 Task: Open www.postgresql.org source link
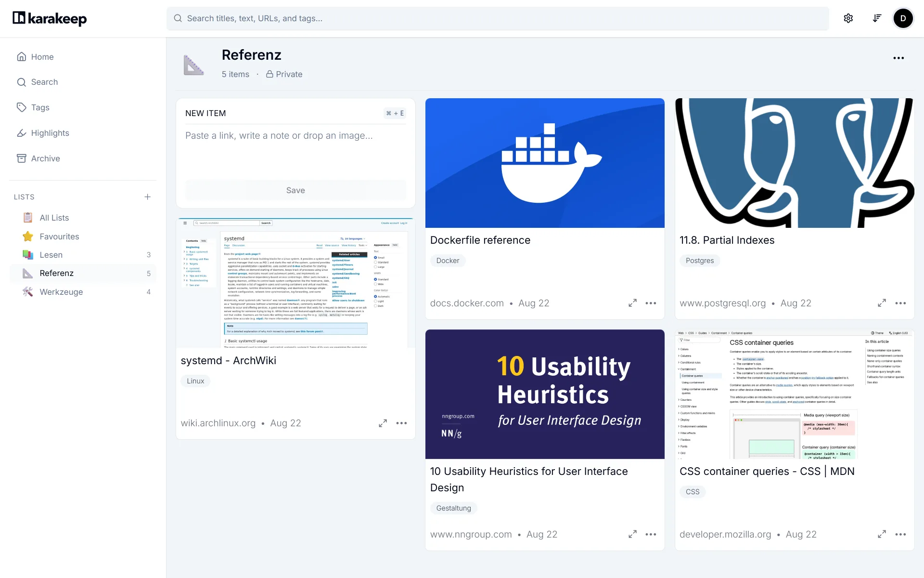coord(722,303)
